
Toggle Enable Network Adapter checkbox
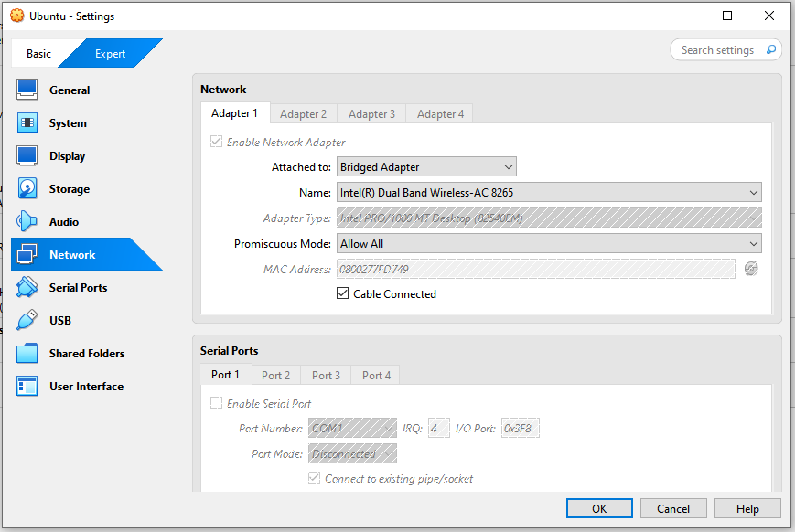click(217, 143)
